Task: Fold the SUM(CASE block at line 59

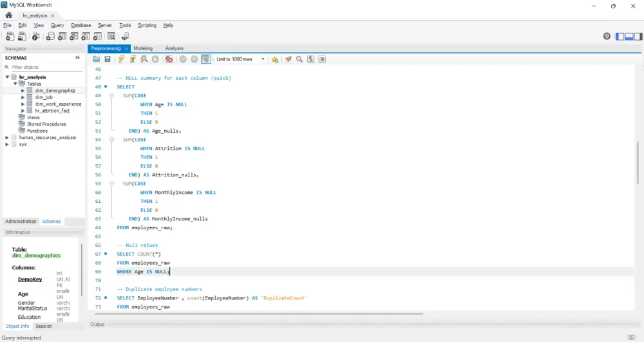Action: click(x=111, y=184)
